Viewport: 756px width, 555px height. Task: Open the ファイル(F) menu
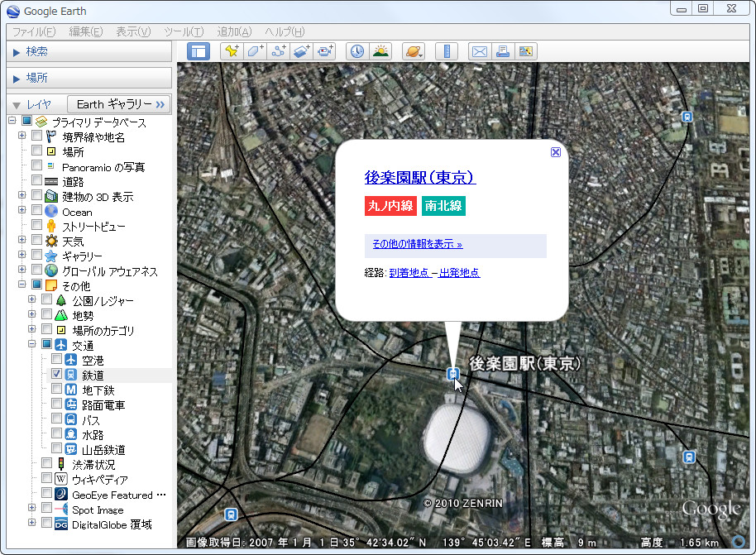click(34, 31)
